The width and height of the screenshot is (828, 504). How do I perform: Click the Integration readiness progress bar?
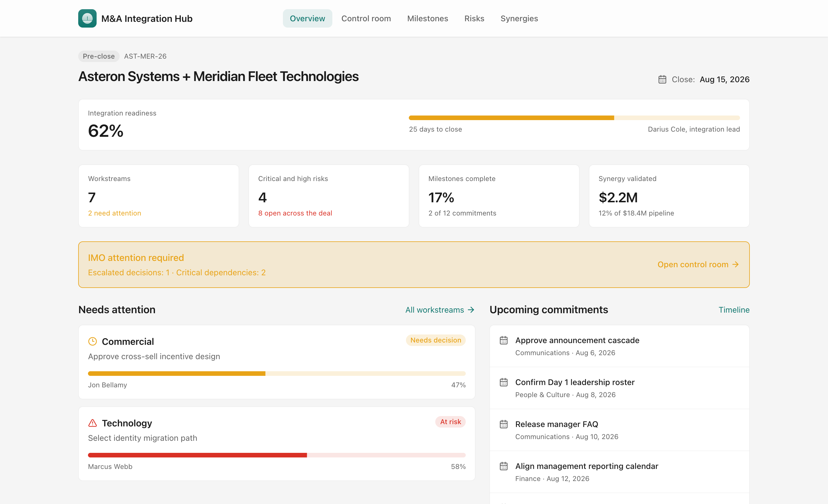point(574,118)
